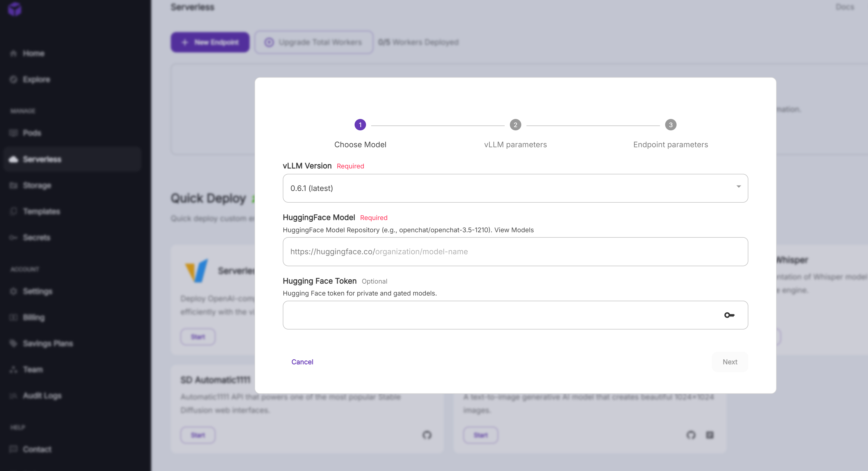Image resolution: width=868 pixels, height=471 pixels.
Task: Open the vLLM Version dropdown
Action: tap(506, 188)
